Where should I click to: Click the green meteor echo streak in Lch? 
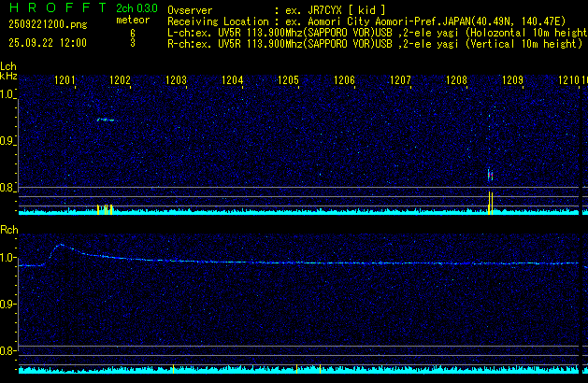(105, 120)
